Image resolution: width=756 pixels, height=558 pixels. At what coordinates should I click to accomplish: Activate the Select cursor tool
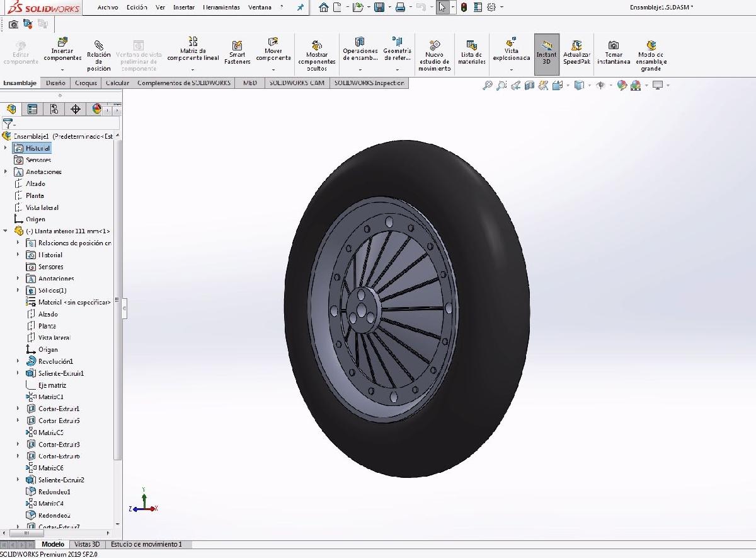[442, 8]
